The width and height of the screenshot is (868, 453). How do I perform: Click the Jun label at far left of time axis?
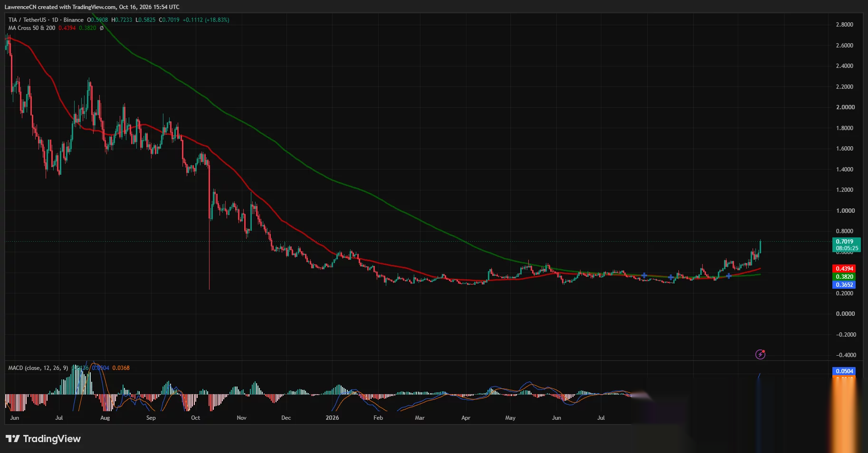coord(15,418)
